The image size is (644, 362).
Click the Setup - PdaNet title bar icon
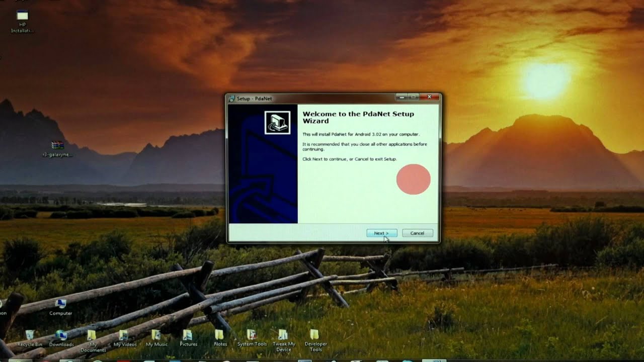coord(232,99)
